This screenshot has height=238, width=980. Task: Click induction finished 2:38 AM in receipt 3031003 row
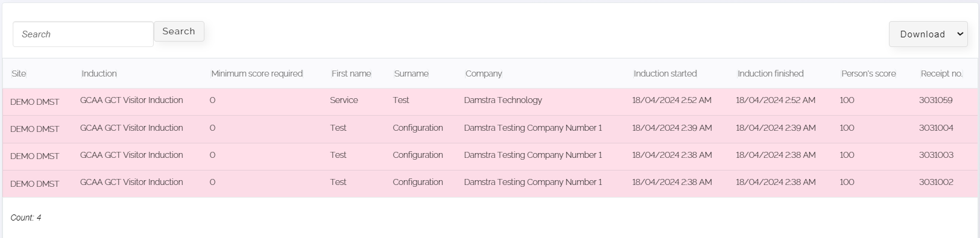pyautogui.click(x=776, y=155)
